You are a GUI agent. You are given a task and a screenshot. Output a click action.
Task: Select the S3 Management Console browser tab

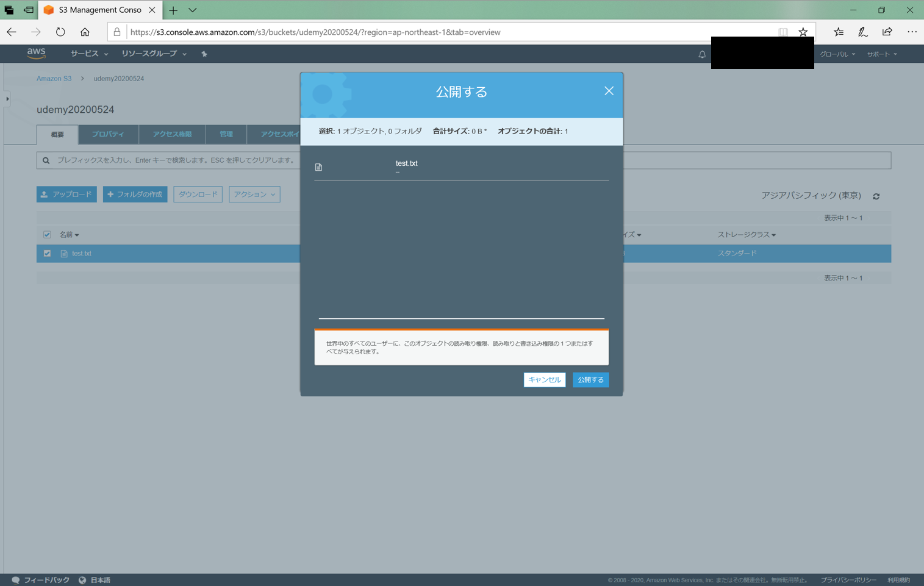pyautogui.click(x=100, y=10)
